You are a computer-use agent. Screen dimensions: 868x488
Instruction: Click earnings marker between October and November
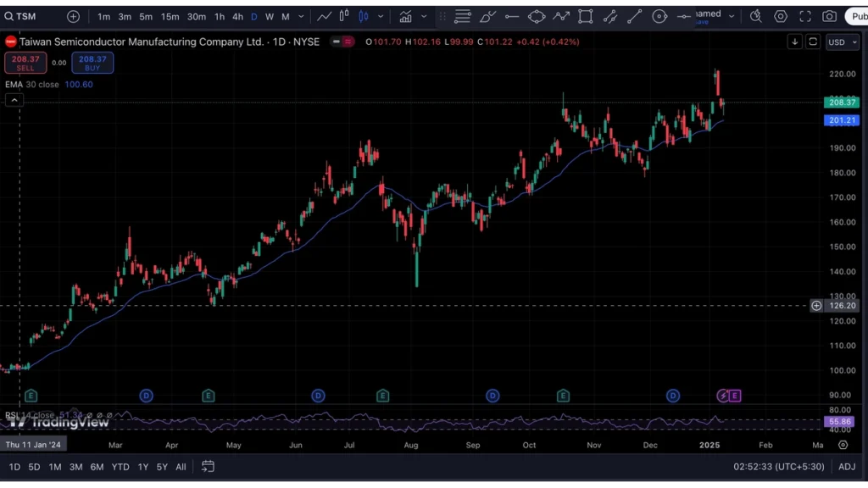(x=563, y=396)
